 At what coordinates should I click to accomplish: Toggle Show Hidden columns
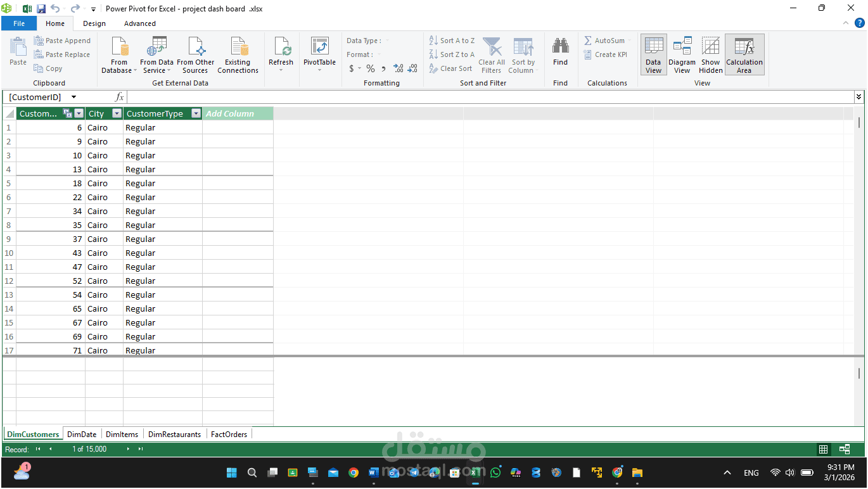710,55
